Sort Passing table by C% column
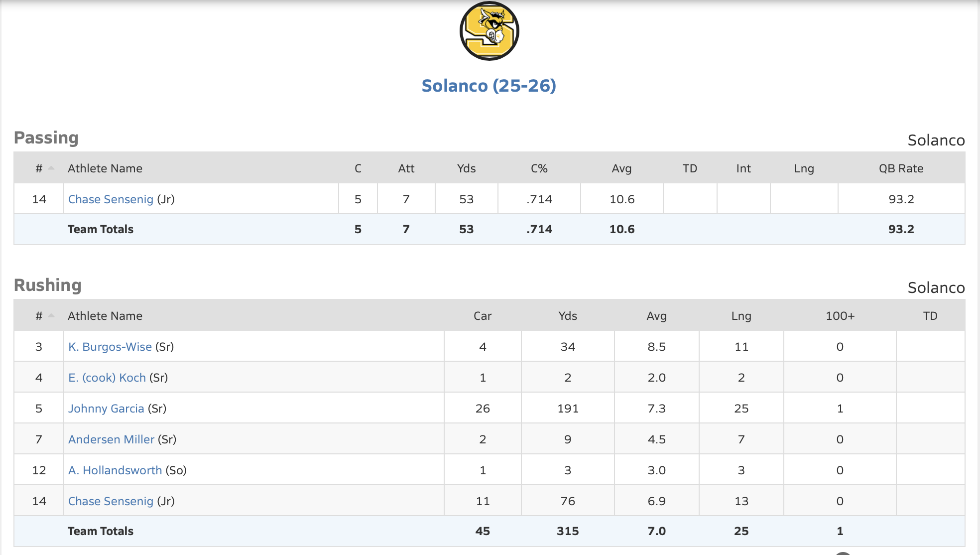 tap(539, 168)
